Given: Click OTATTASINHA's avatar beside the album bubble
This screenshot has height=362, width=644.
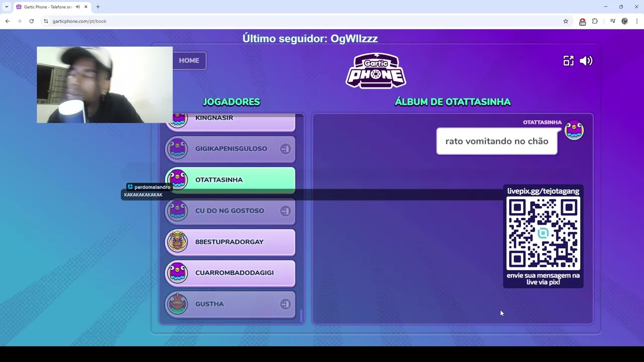Looking at the screenshot, I should 574,130.
